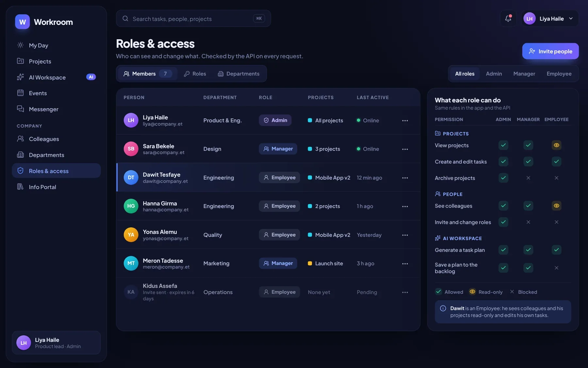
Task: Open row actions for Dawit Tesfaye
Action: [x=405, y=178]
